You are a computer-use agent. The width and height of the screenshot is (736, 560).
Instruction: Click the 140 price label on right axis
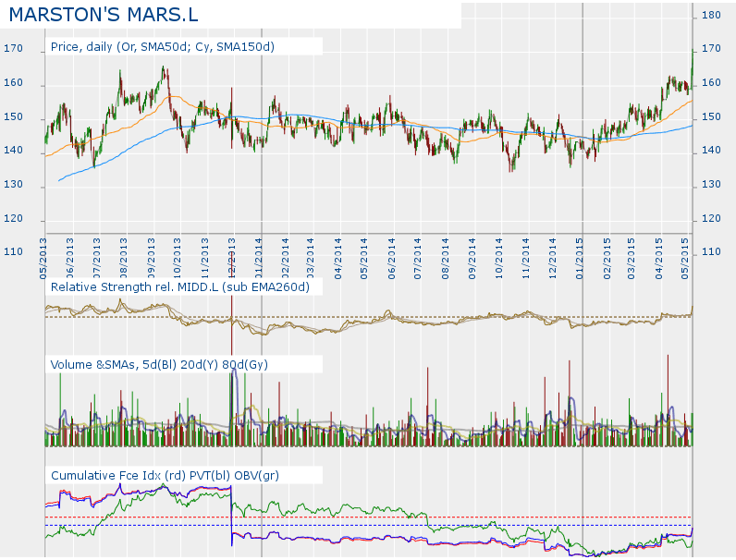coord(711,150)
